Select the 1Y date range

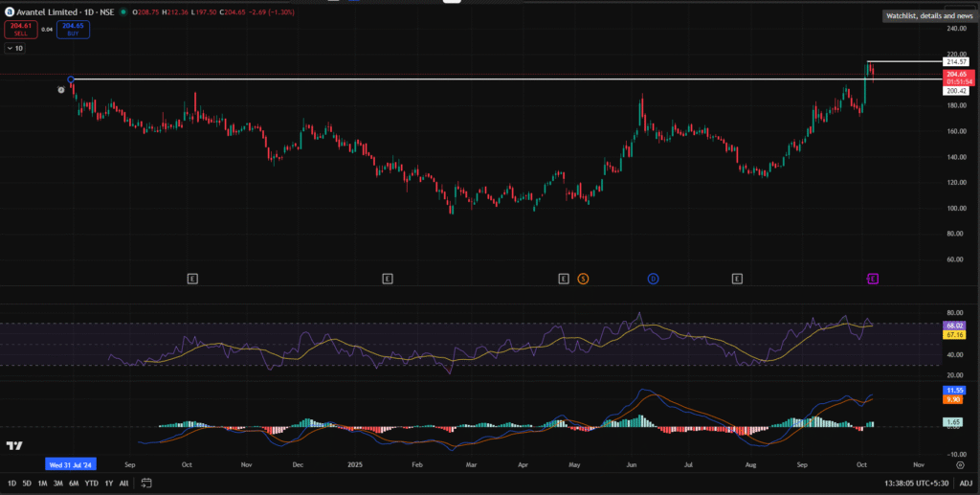coord(108,483)
